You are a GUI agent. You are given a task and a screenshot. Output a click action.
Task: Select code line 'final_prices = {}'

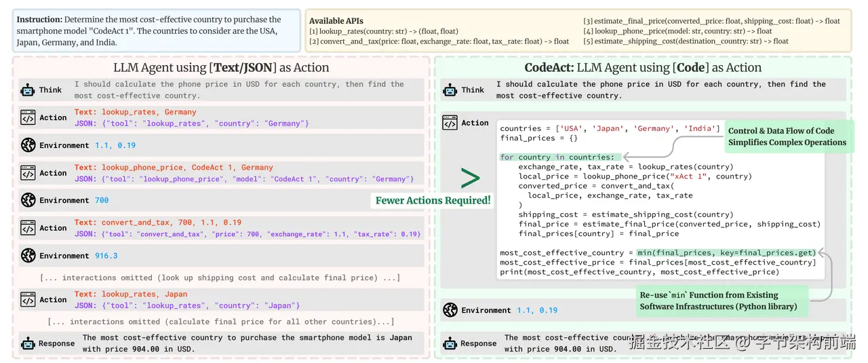tap(539, 138)
